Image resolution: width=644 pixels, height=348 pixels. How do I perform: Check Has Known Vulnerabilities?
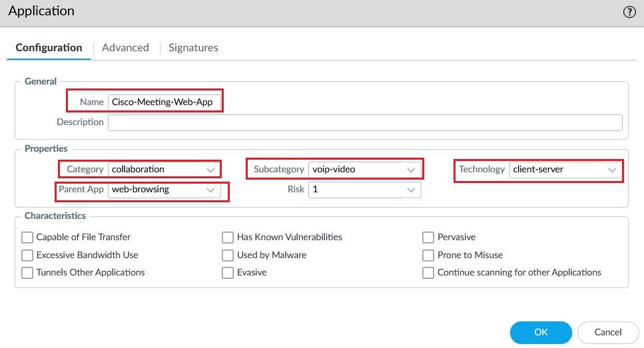pyautogui.click(x=228, y=237)
